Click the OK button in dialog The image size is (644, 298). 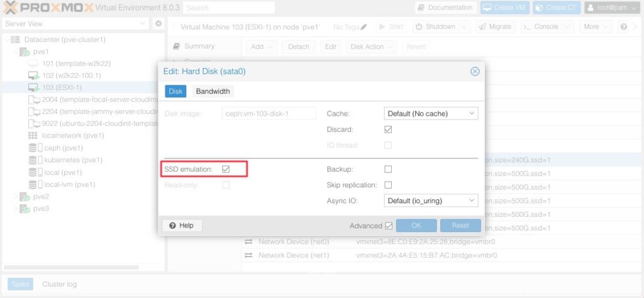pyautogui.click(x=416, y=225)
